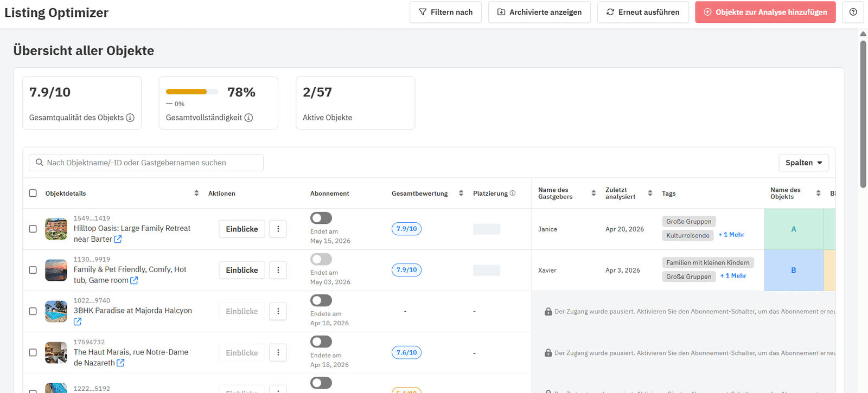Click the Hilltop Oasis listing thumbnail
Screen dimensions: 868x393
[x=56, y=229]
